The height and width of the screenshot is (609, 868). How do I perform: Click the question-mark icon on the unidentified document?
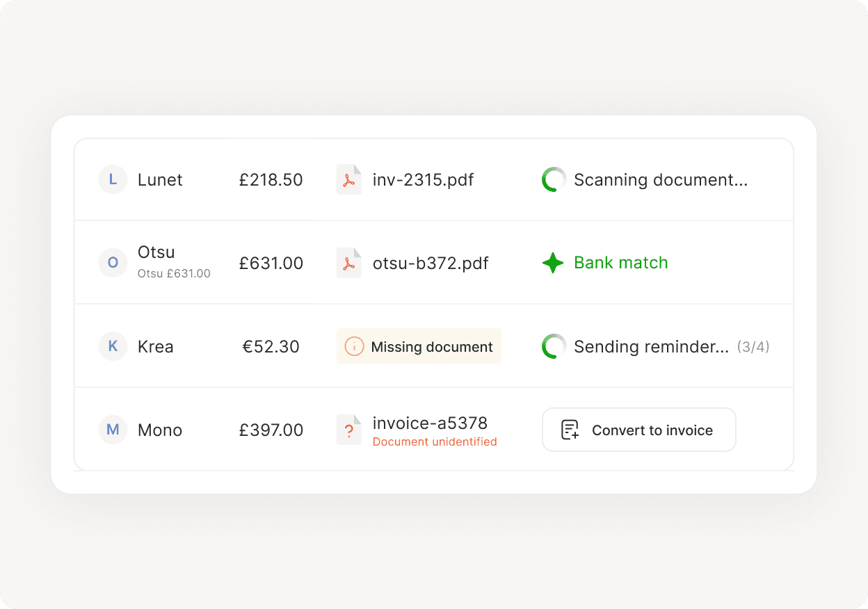[x=349, y=430]
